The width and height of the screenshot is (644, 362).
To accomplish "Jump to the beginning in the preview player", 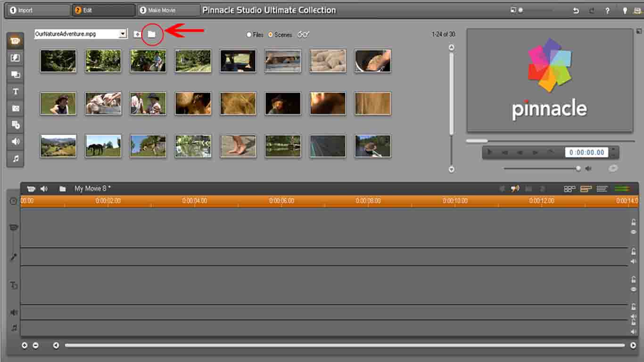I will click(504, 152).
